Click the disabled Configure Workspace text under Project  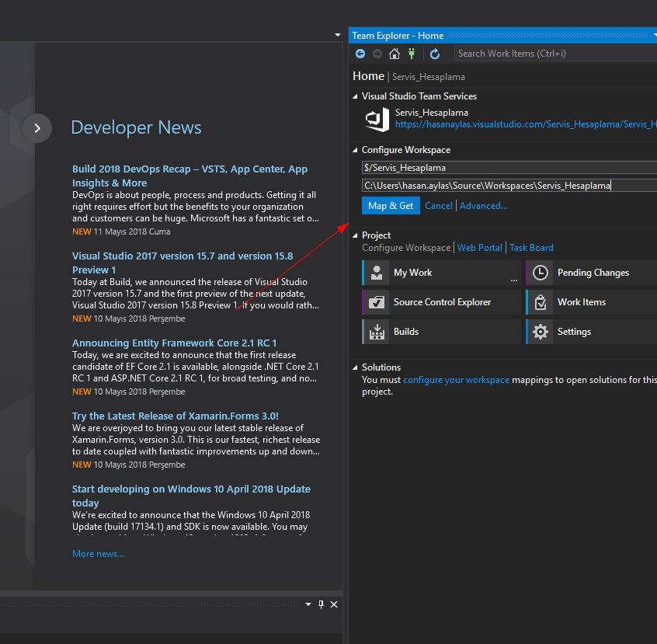coord(406,248)
